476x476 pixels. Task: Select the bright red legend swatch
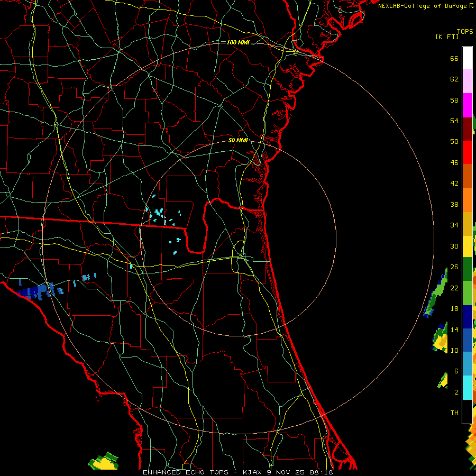pos(467,153)
